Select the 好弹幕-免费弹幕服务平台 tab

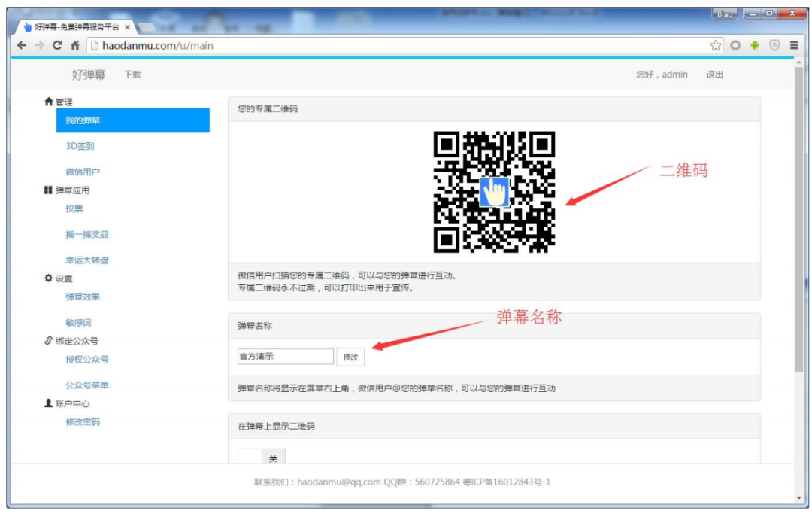tap(76, 27)
